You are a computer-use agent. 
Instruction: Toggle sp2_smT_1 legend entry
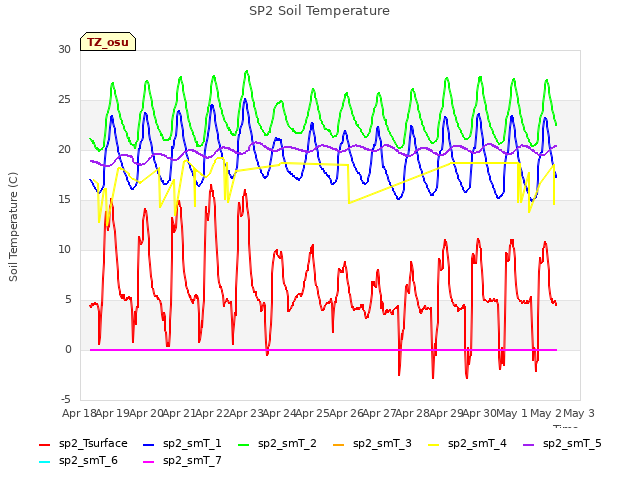[182, 444]
